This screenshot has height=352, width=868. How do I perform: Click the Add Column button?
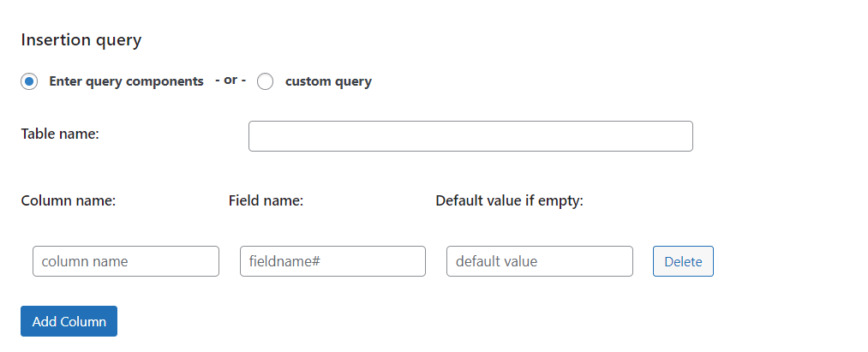69,321
